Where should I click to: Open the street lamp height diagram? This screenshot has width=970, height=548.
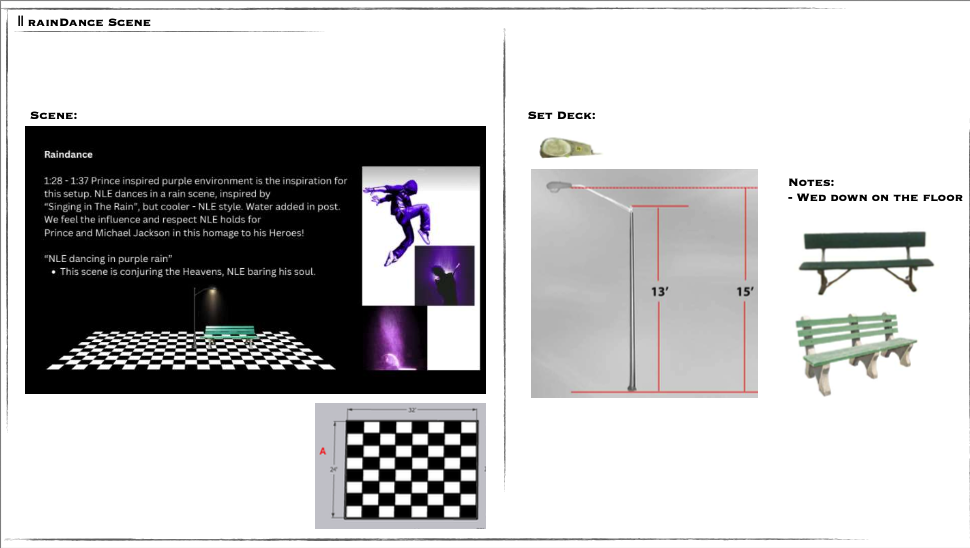pos(644,283)
